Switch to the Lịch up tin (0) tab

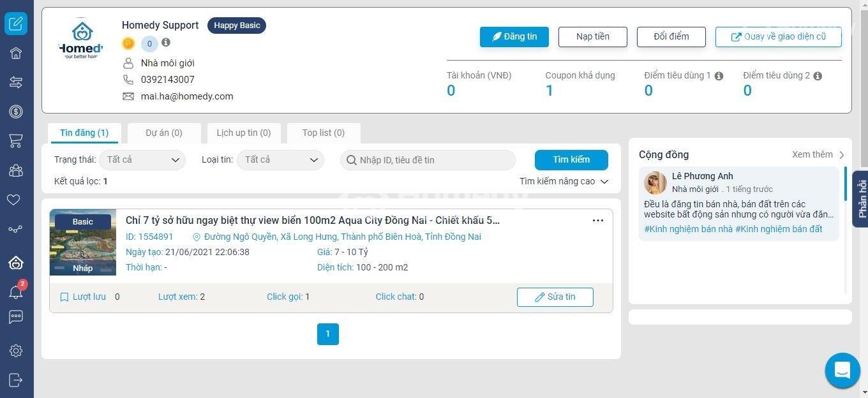[244, 133]
